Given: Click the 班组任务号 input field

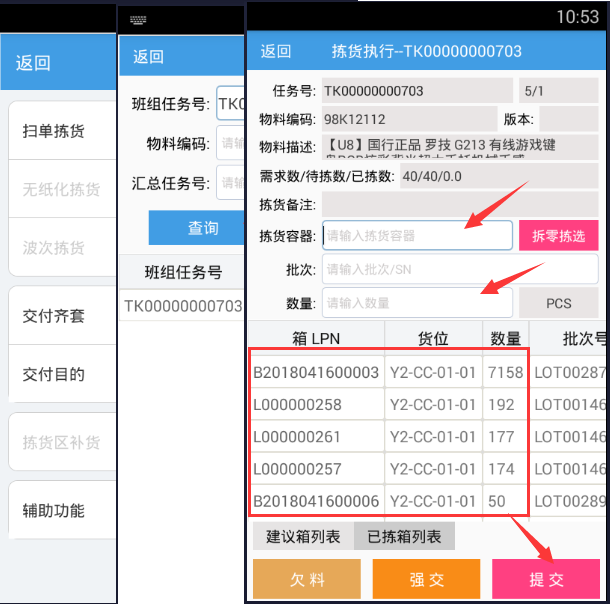Looking at the screenshot, I should (230, 104).
